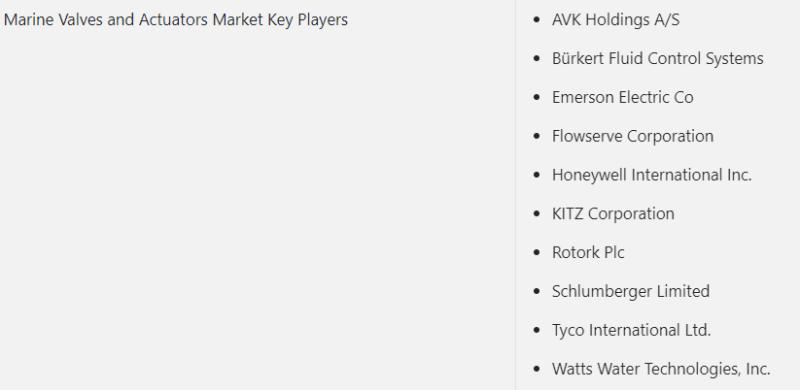Click KITZ Corporation list item
Image resolution: width=800 pixels, height=390 pixels.
tap(613, 214)
